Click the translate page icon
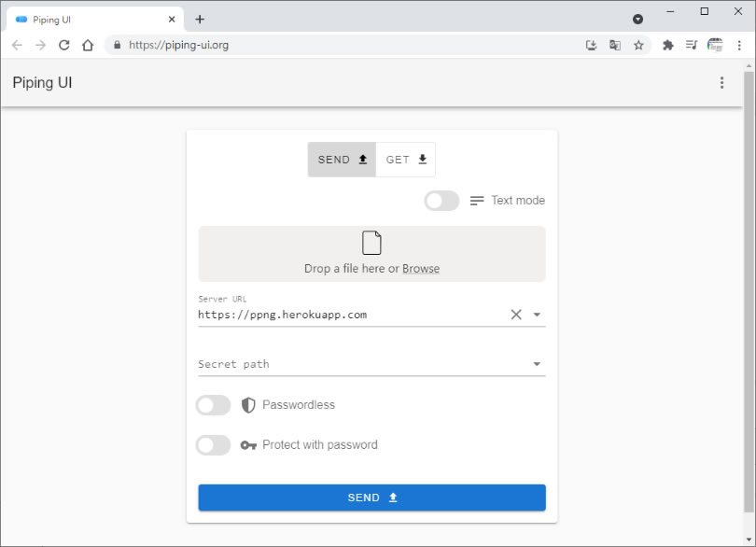The height and width of the screenshot is (547, 756). coord(615,46)
